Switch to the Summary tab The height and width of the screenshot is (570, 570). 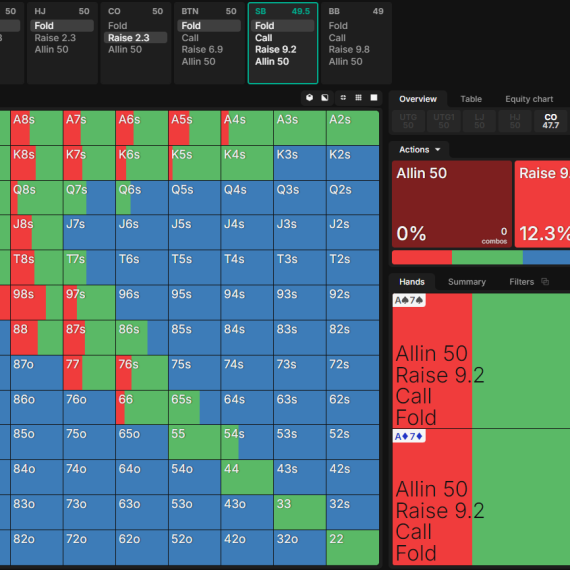pos(467,282)
